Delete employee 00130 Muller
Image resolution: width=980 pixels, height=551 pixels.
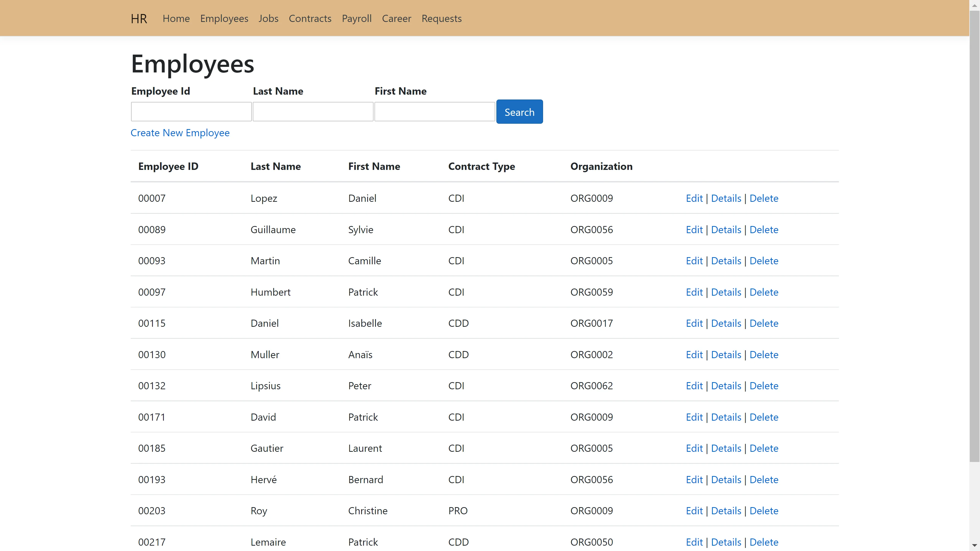[x=764, y=354]
